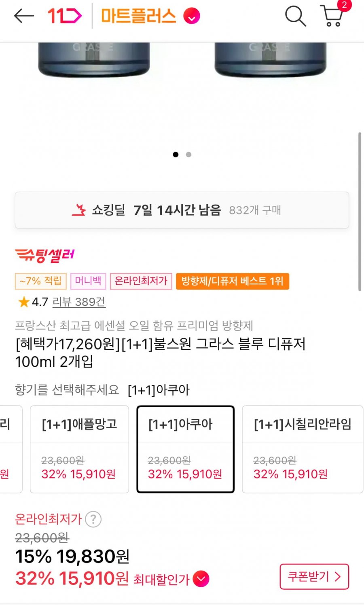This screenshot has height=605, width=364.
Task: Tap the 쇼킹딜 lightning icon
Action: point(79,210)
